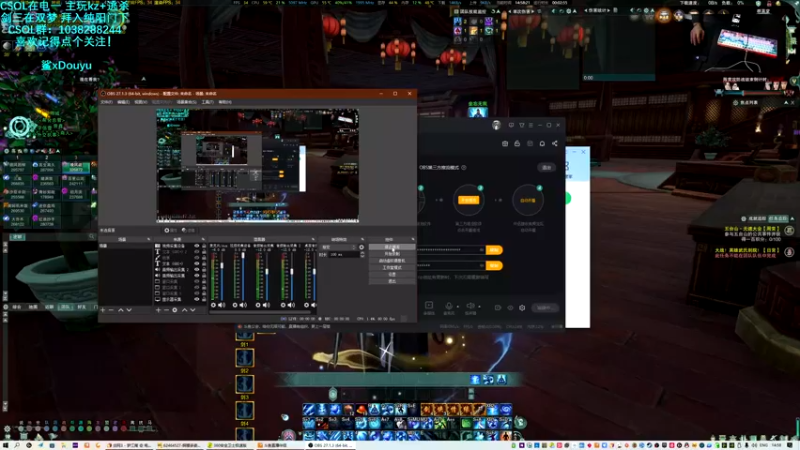Open the 帮助(H) menu in OBS
This screenshot has height=450, width=800.
coord(225,102)
